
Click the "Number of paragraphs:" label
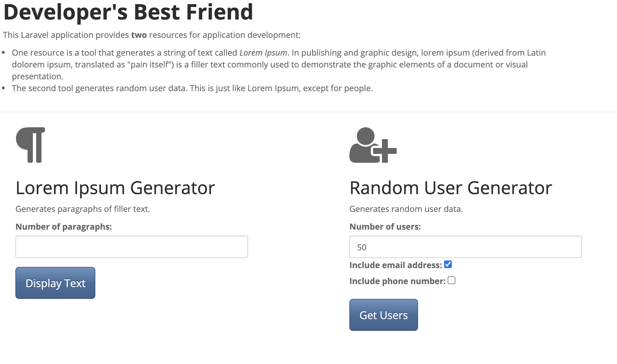(64, 227)
